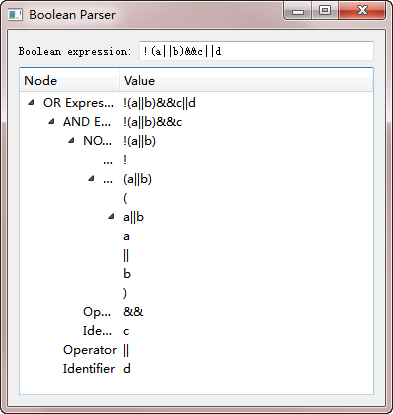The width and height of the screenshot is (393, 414).
Task: Collapse the a||b node arrow
Action: (111, 217)
